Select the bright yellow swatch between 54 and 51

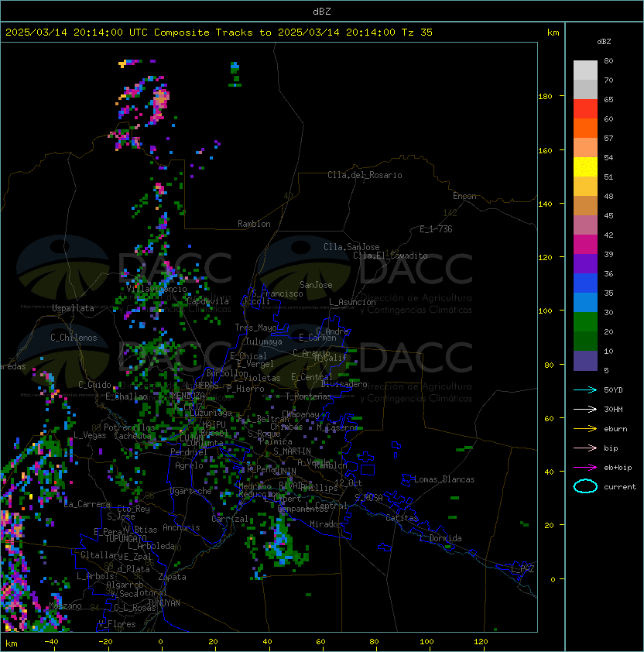pyautogui.click(x=585, y=166)
